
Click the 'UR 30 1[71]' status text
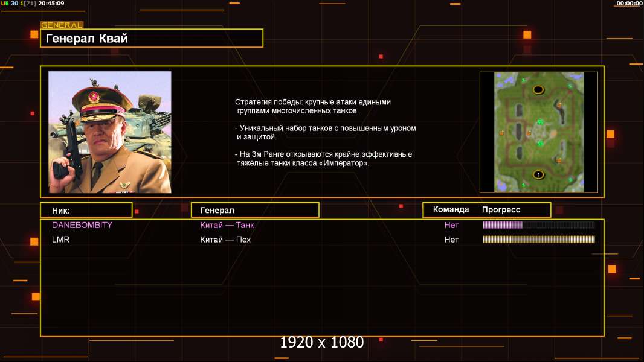19,3
